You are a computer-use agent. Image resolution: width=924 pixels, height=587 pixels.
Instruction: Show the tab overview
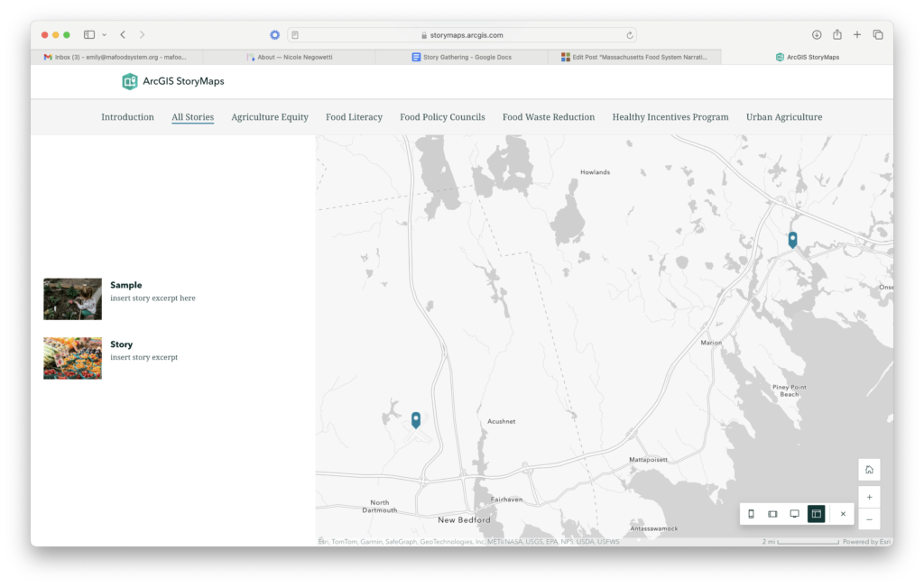pyautogui.click(x=878, y=35)
